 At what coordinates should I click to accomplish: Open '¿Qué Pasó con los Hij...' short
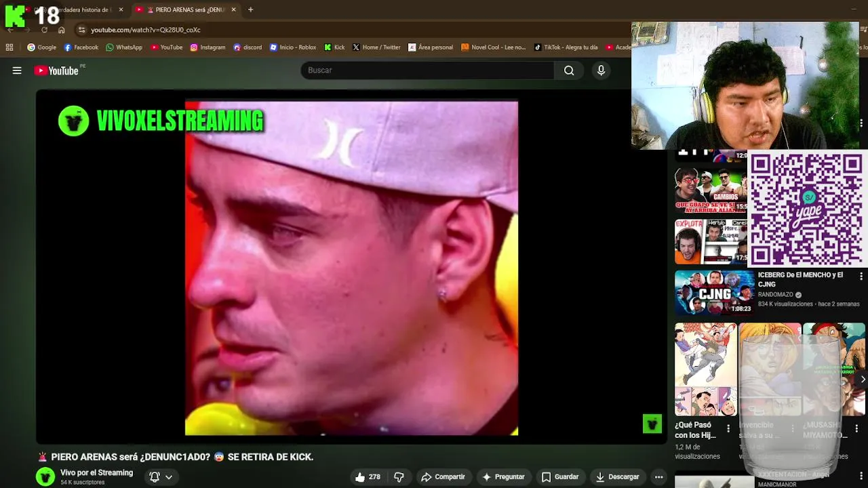(x=705, y=369)
